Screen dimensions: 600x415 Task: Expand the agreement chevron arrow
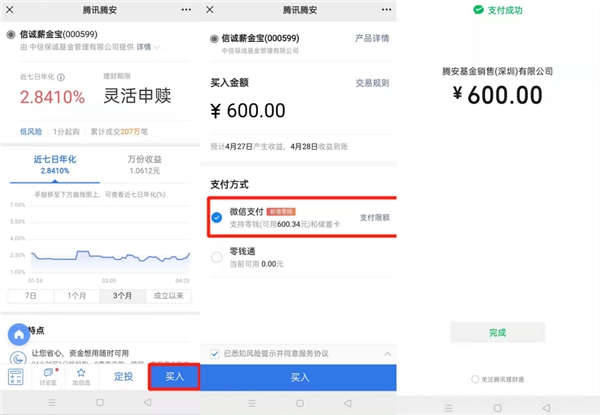coord(387,354)
